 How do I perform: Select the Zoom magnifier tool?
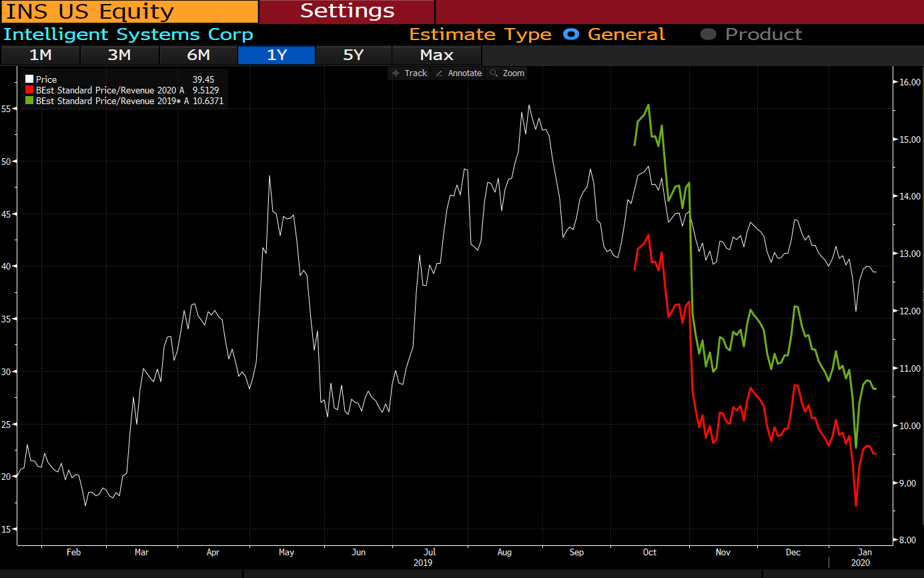[x=494, y=73]
